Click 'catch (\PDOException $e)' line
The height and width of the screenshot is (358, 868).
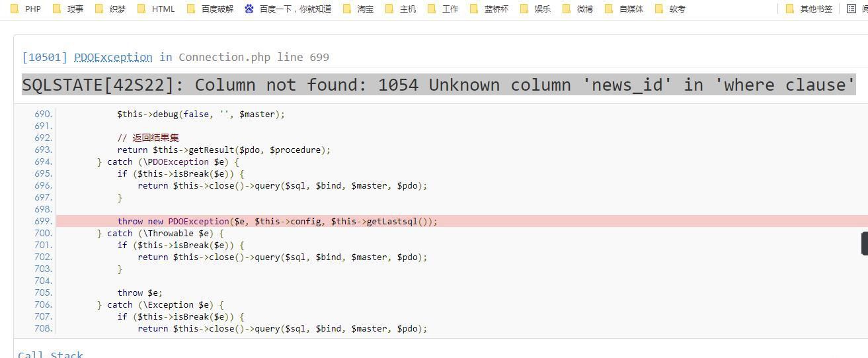[x=168, y=161]
